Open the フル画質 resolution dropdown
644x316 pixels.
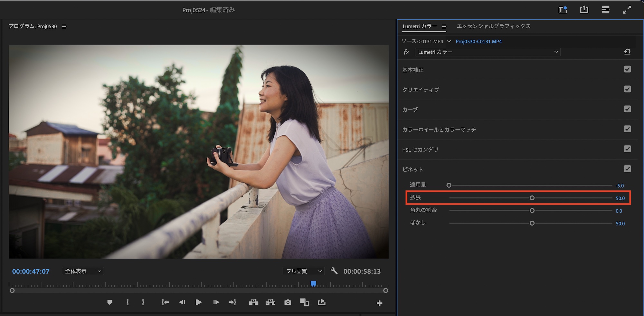(x=304, y=271)
